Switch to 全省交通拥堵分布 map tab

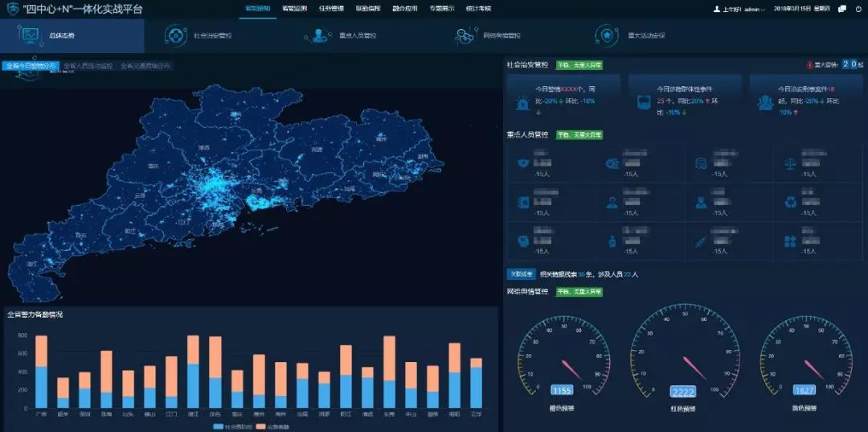tap(145, 66)
